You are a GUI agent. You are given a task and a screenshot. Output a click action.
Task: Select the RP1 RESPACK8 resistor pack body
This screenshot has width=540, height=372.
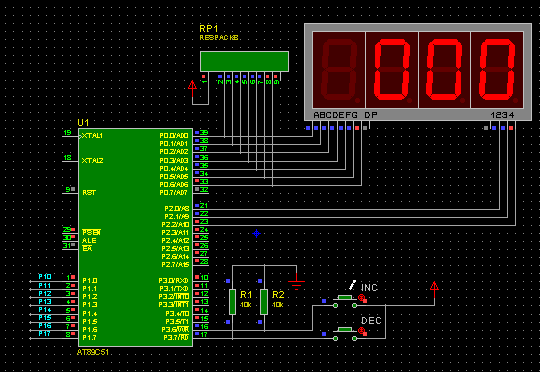click(x=245, y=61)
